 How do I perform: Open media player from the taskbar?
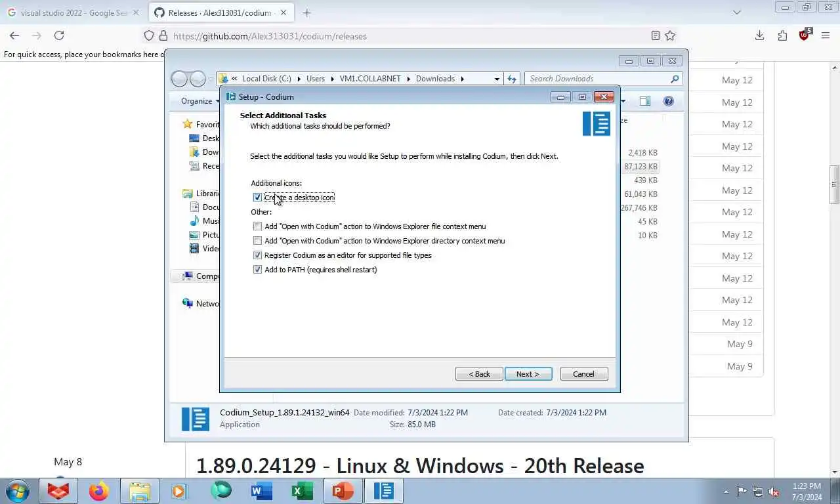(178, 491)
